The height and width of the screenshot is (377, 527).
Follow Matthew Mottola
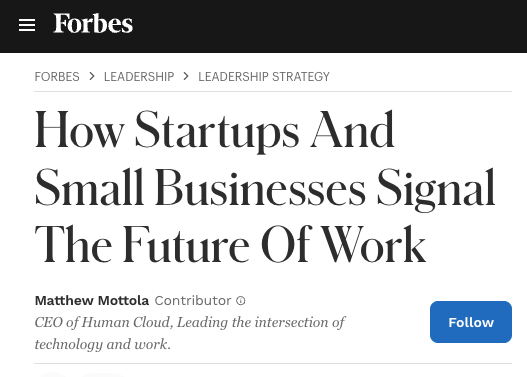[471, 322]
